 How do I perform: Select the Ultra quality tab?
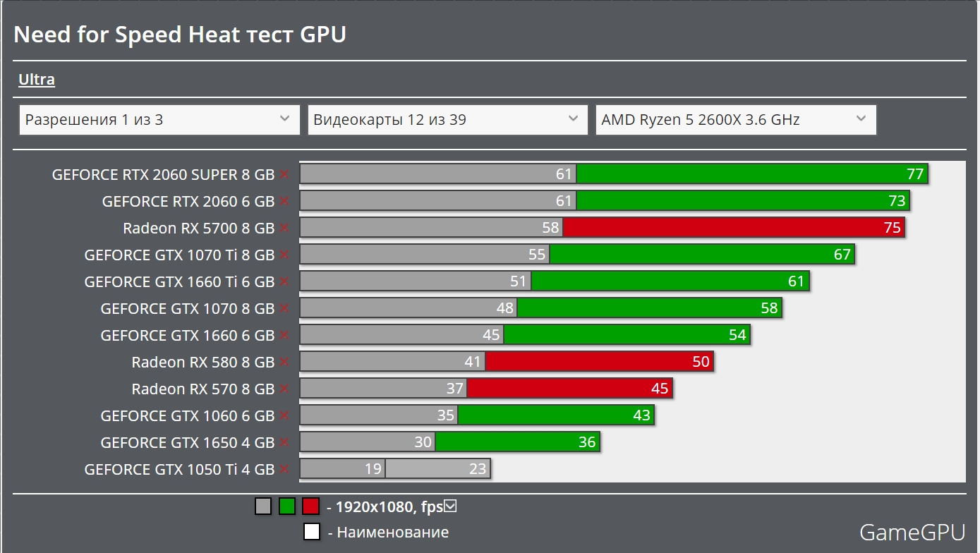pyautogui.click(x=37, y=80)
